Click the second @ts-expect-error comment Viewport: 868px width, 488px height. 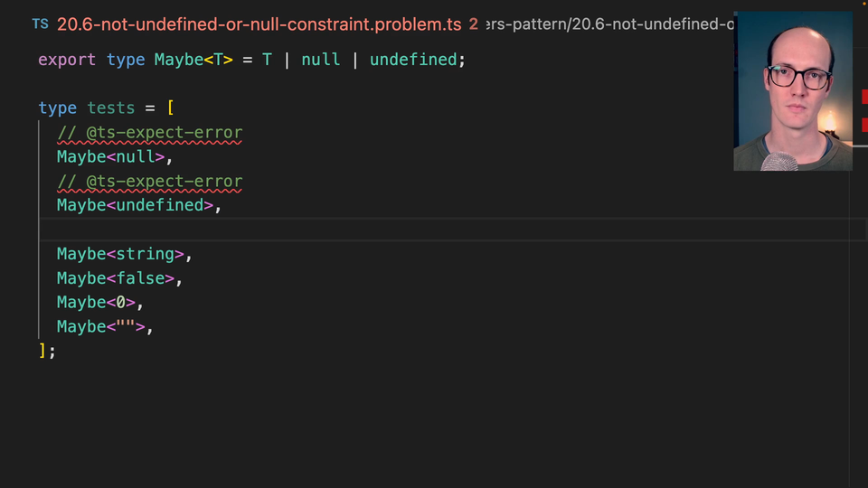[x=149, y=182]
